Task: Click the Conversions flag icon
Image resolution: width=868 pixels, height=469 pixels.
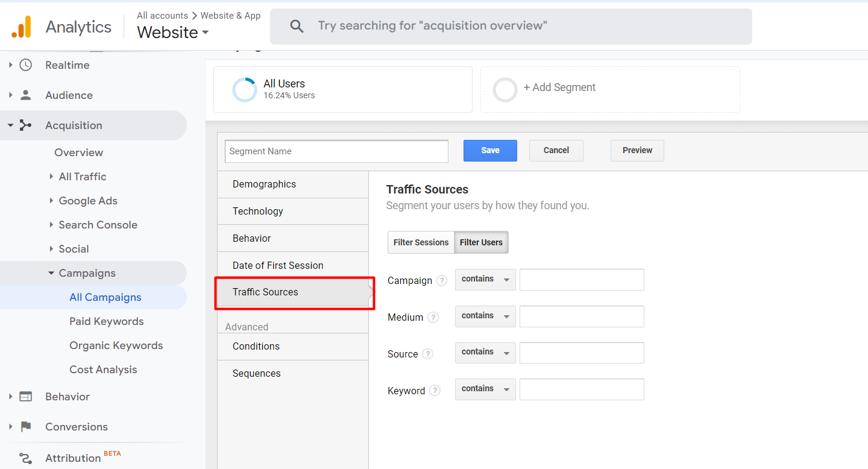Action: coord(25,427)
